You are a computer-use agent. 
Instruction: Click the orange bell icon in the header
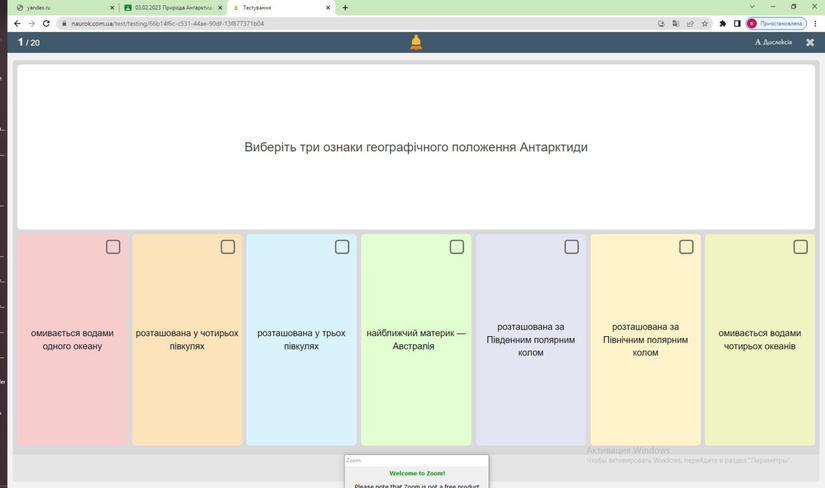(x=416, y=42)
